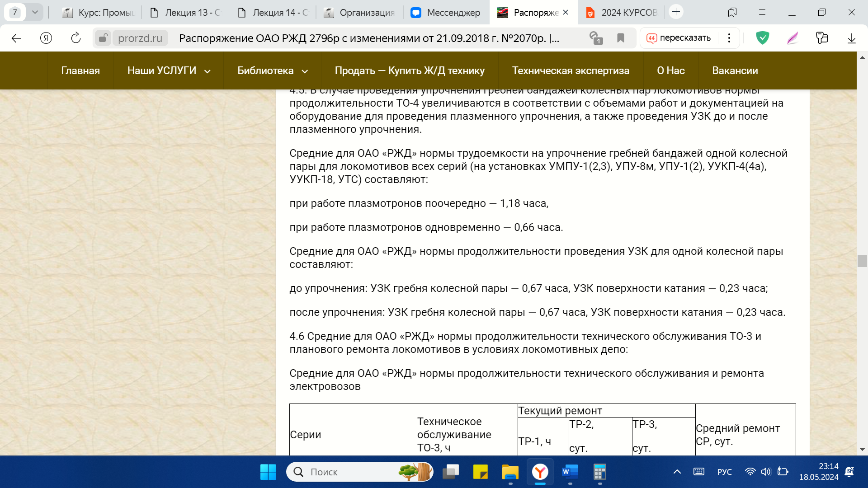868x488 pixels.
Task: Click the prorzd.ru domain in address bar
Action: coord(140,38)
